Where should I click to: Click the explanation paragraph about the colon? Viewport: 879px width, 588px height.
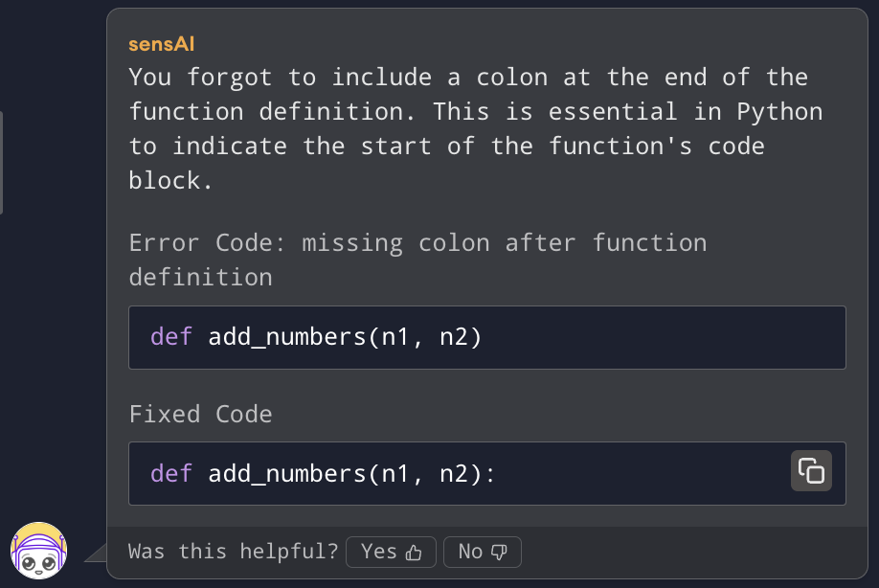click(476, 129)
